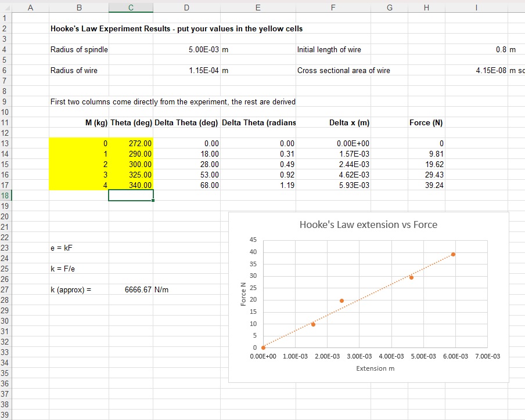Image resolution: width=525 pixels, height=420 pixels.
Task: Click the 'Extension m' horizontal axis title
Action: pos(375,368)
